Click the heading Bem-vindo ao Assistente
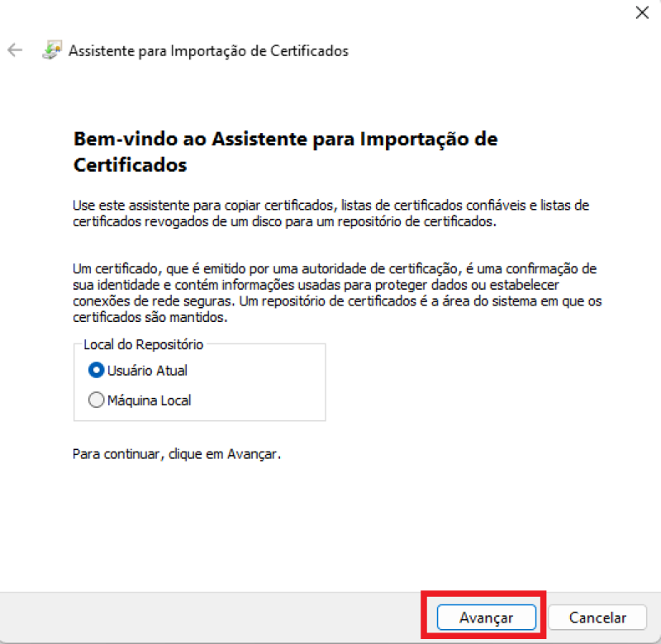 [x=285, y=152]
